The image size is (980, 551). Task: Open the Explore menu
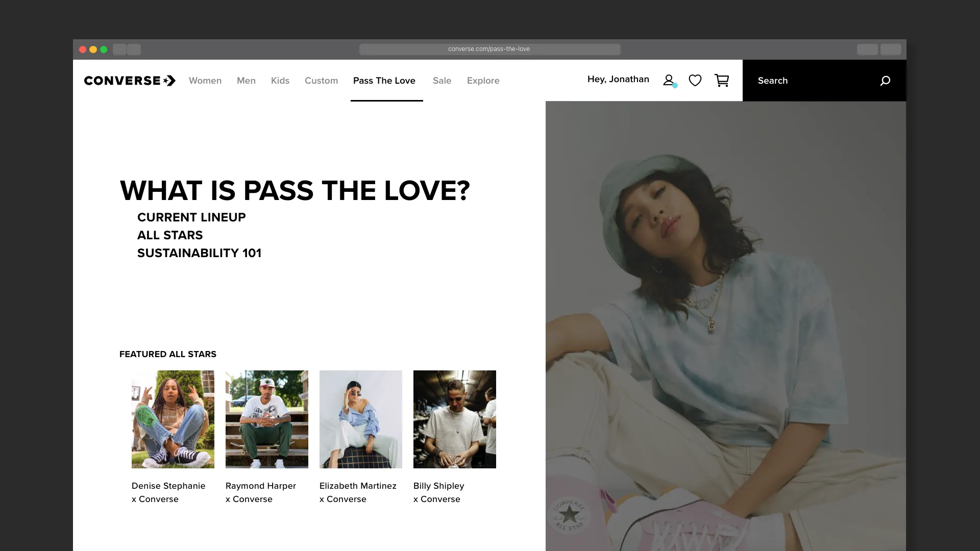tap(483, 81)
